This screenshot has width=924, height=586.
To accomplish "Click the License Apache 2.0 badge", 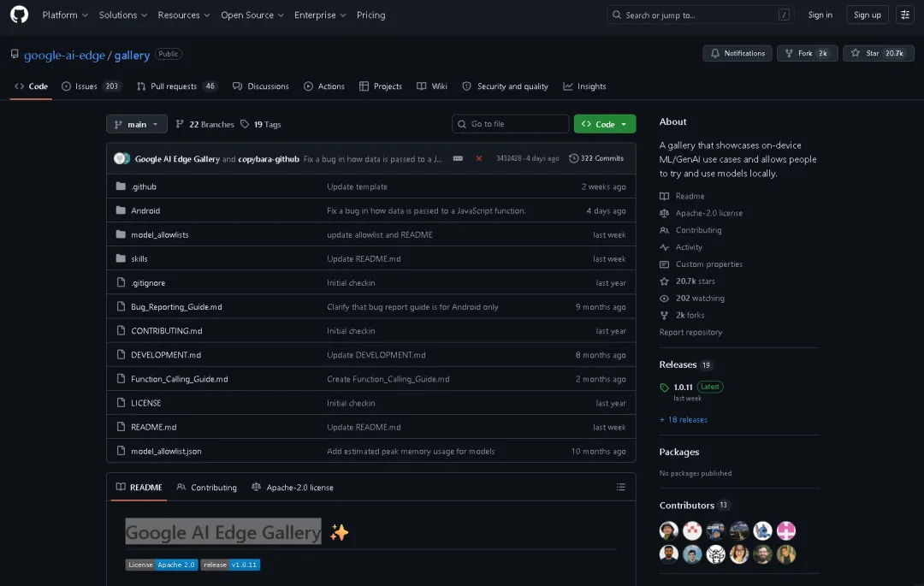I will 162,565.
